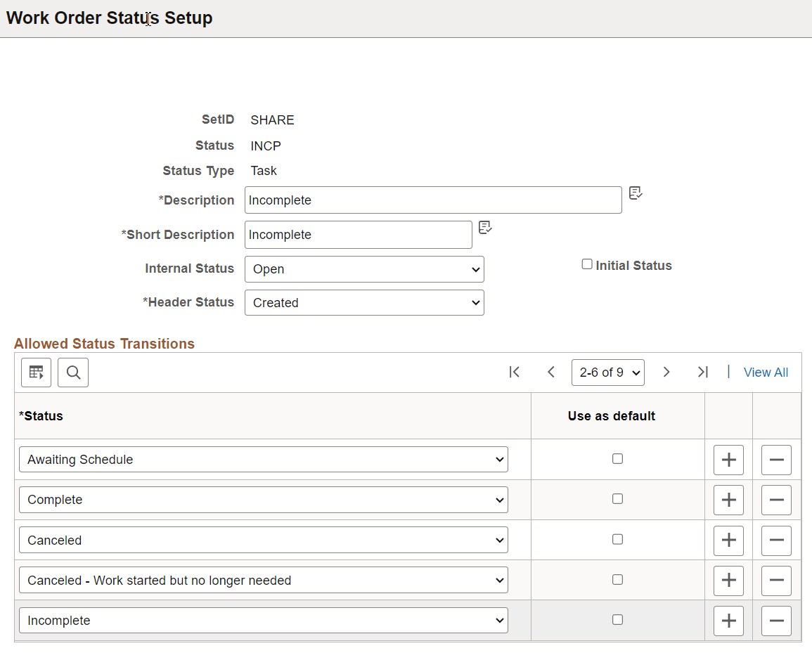The width and height of the screenshot is (812, 660).
Task: Check Use as default for Awaiting Schedule
Action: pyautogui.click(x=617, y=458)
